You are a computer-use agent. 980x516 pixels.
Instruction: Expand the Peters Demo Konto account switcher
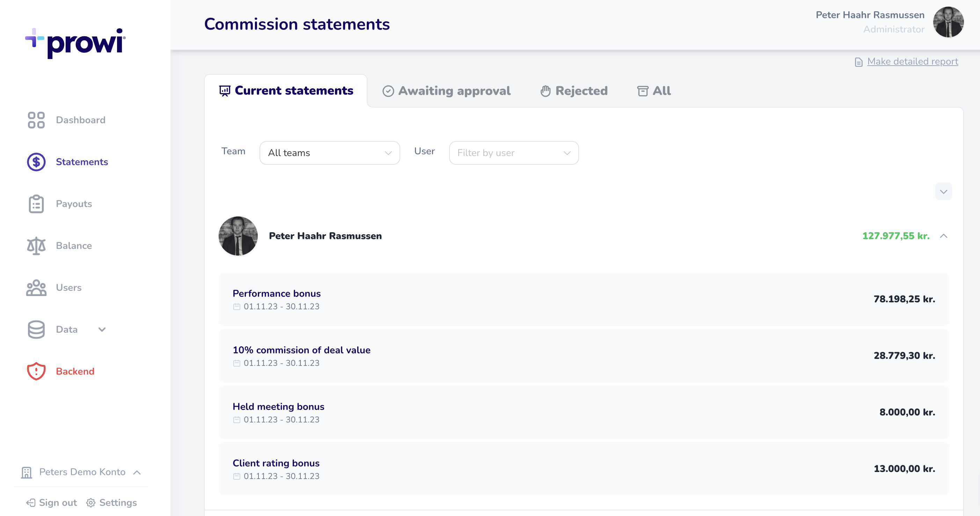pos(82,472)
